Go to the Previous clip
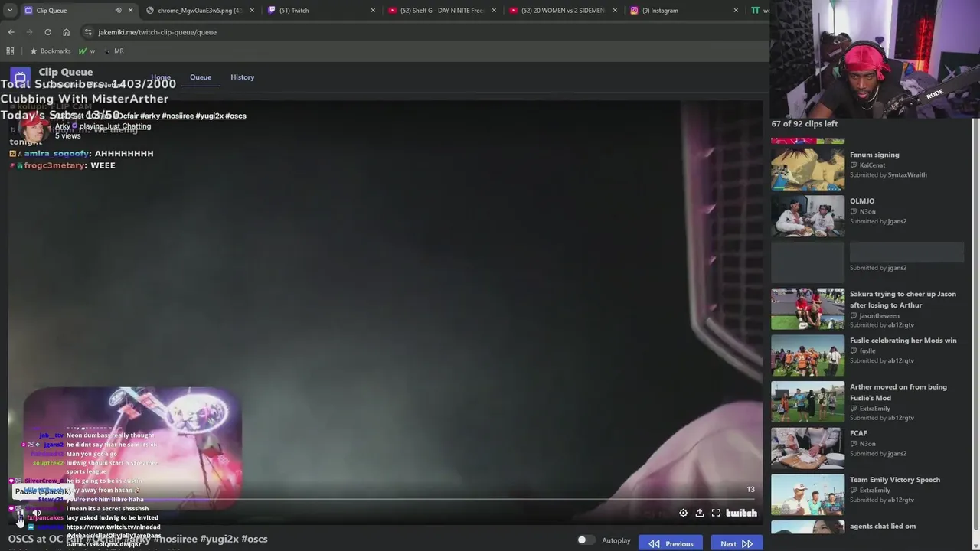980x551 pixels. click(671, 543)
